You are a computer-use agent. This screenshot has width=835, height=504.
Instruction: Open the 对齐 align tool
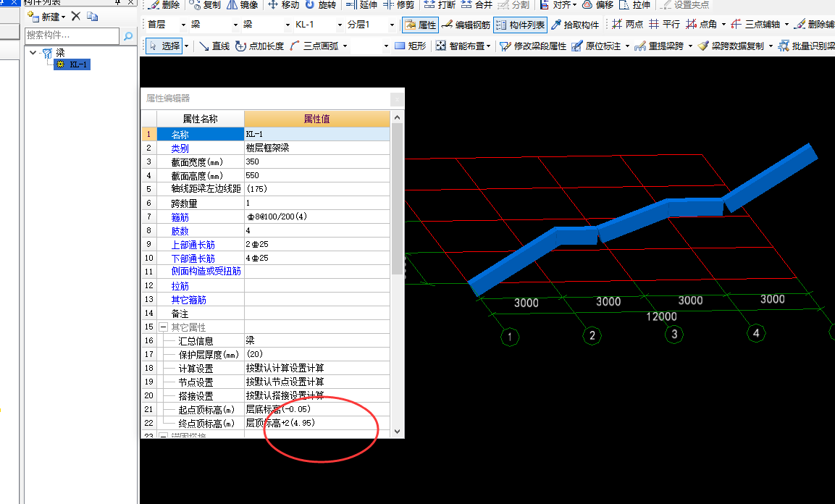click(x=558, y=5)
